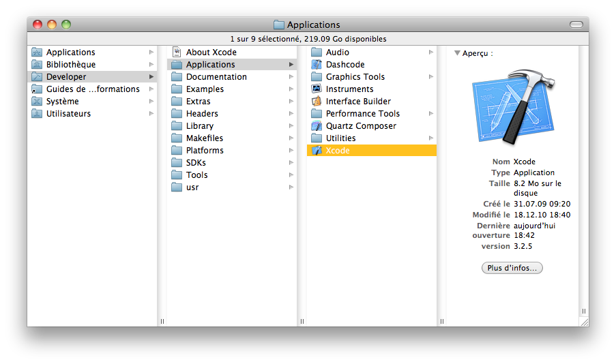Expand the arrow next to Bibliothèque

pyautogui.click(x=151, y=64)
